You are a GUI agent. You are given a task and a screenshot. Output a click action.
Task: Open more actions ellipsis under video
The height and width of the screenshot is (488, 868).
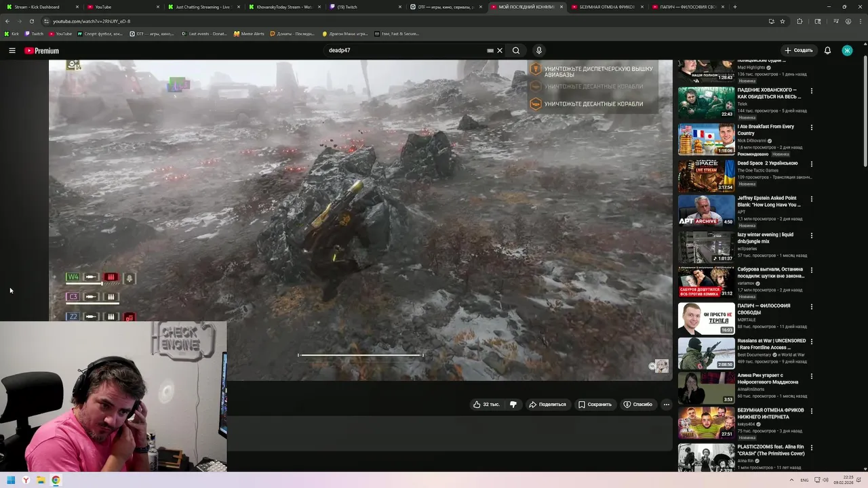tap(667, 405)
